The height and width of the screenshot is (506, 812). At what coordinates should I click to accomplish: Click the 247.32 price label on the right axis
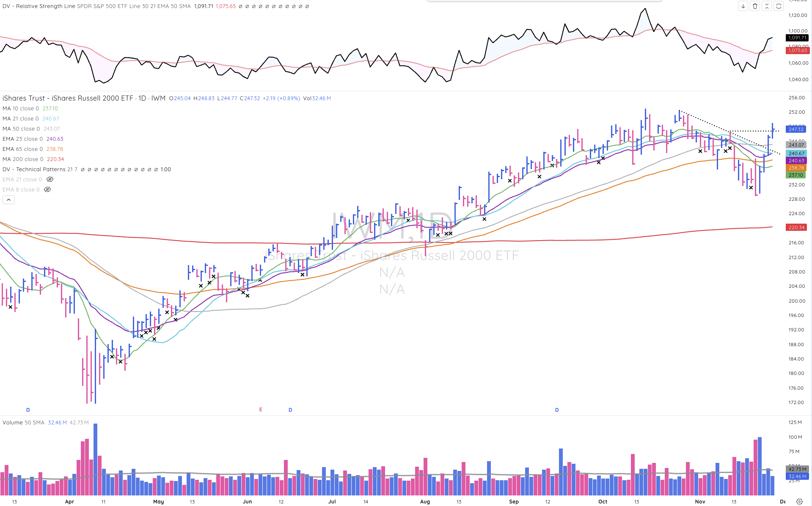796,129
